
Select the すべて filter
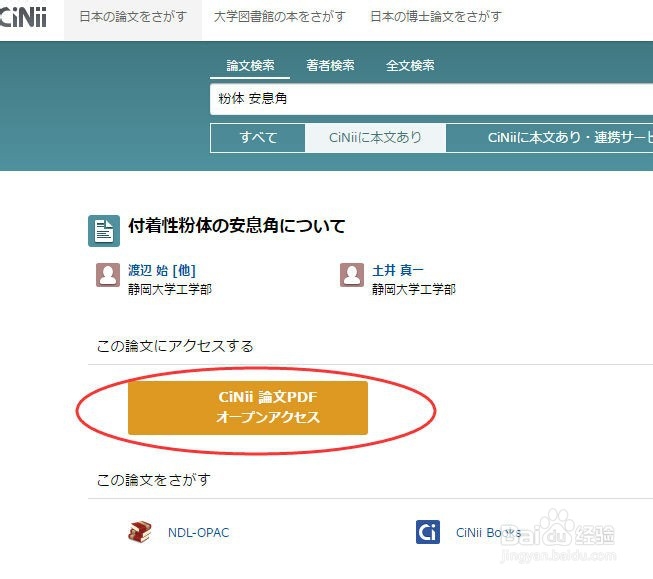click(258, 137)
